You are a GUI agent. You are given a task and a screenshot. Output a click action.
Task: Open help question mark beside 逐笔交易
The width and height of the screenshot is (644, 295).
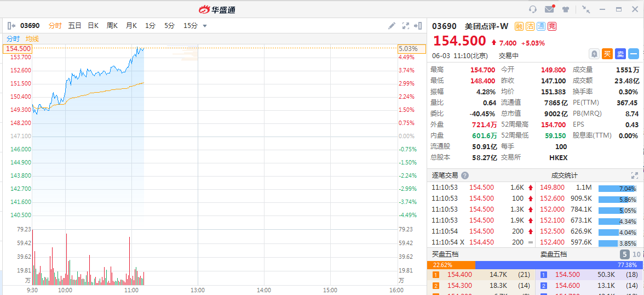pyautogui.click(x=464, y=175)
